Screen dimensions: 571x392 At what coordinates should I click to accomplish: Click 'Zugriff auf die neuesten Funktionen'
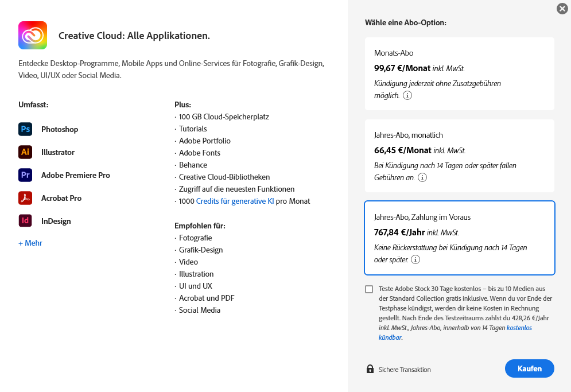[236, 189]
